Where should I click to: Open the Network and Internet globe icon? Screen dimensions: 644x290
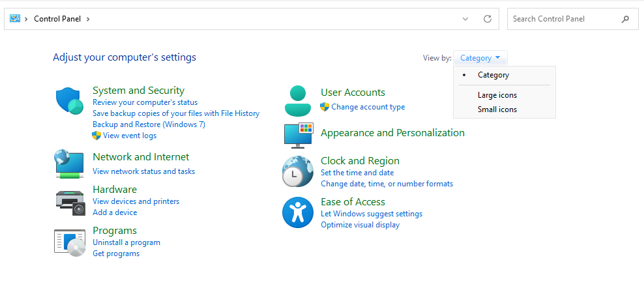click(69, 164)
